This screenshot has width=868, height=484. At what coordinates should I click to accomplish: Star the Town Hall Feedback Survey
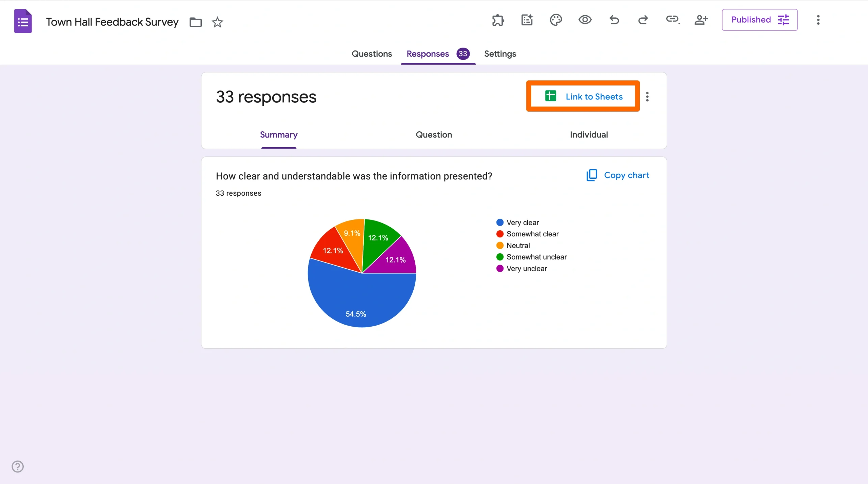coord(217,22)
